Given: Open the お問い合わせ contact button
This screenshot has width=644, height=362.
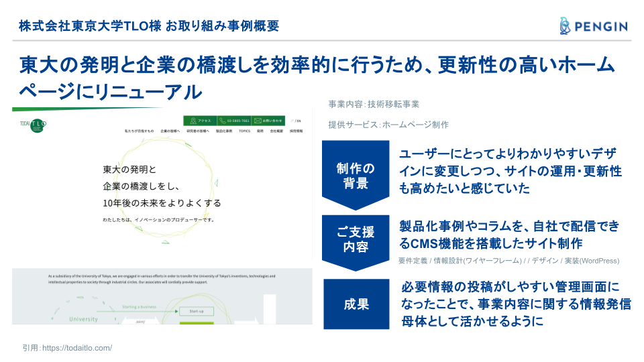Looking at the screenshot, I should point(268,121).
